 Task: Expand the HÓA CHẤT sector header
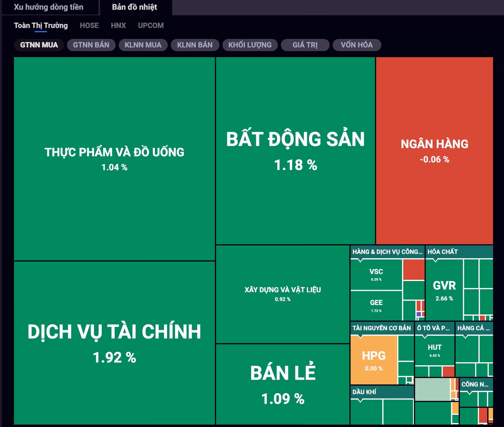[x=443, y=252]
